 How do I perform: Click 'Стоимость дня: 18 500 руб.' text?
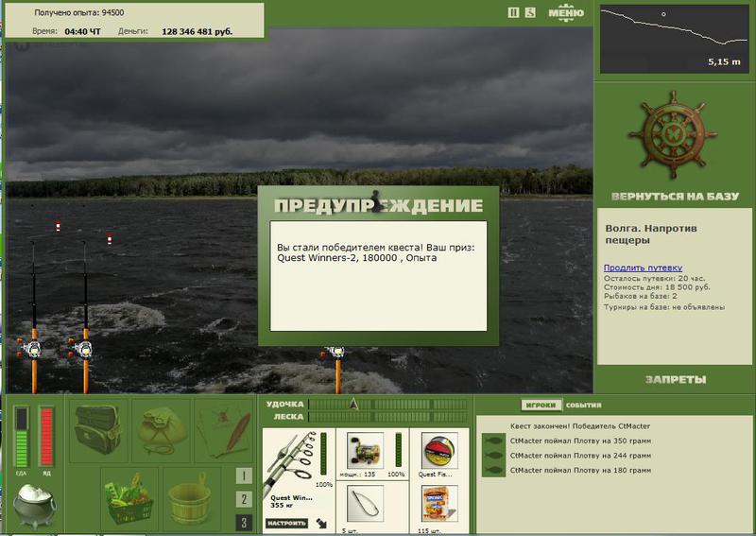point(657,287)
